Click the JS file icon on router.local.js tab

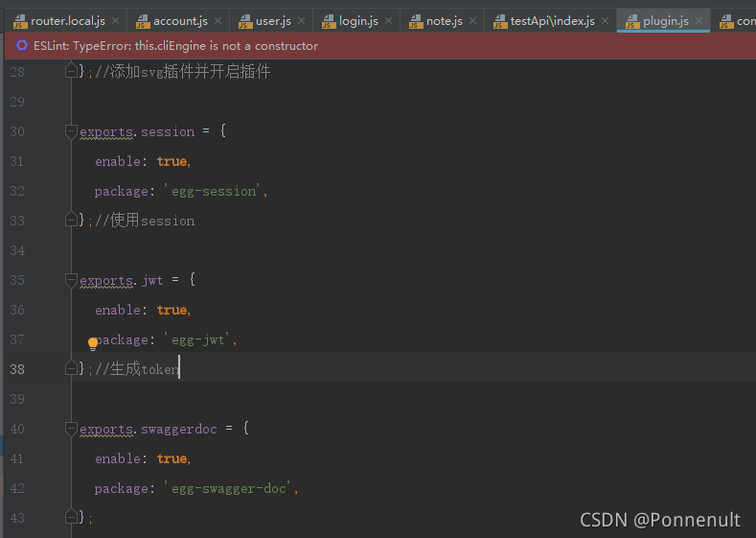[20, 22]
